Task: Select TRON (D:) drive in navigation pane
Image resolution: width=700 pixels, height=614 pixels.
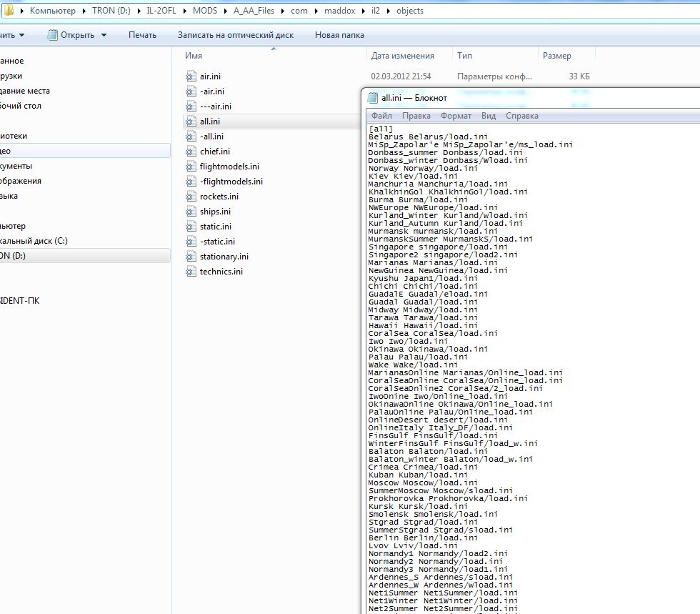Action: [85, 256]
